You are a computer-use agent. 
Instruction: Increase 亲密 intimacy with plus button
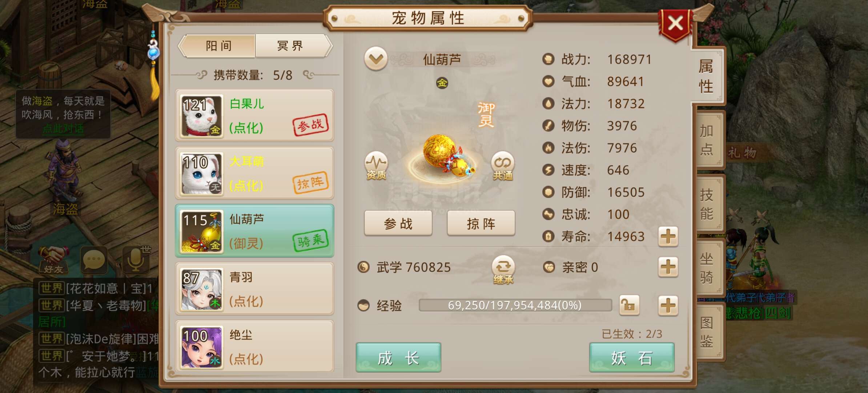coord(668,267)
